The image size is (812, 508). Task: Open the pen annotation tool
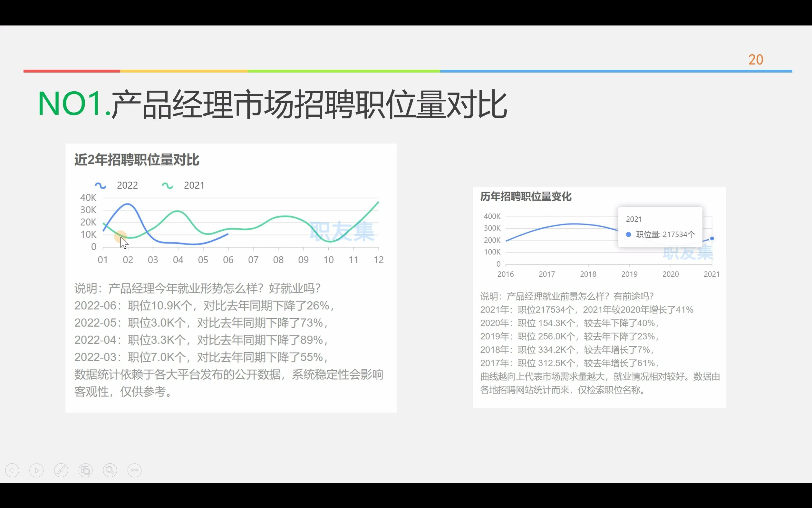(x=61, y=470)
